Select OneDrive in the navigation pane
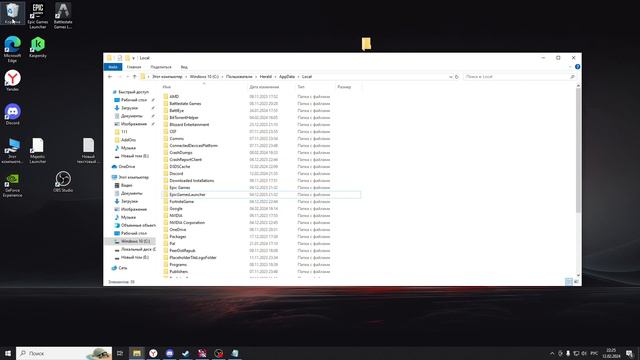The image size is (640, 360). coord(127,167)
